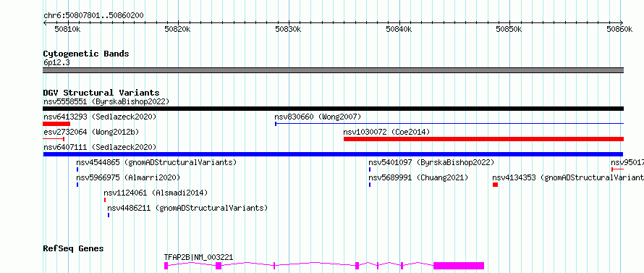Open the nsv1124061 (Alsmadi2014) label
Viewport: 644px width, 273px height.
[x=156, y=193]
